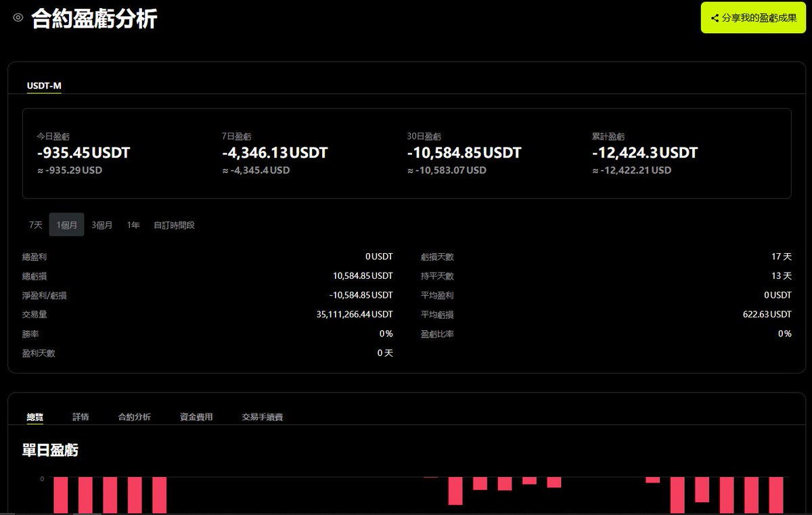
Task: Click the 30日盈虧 label
Action: coord(424,137)
